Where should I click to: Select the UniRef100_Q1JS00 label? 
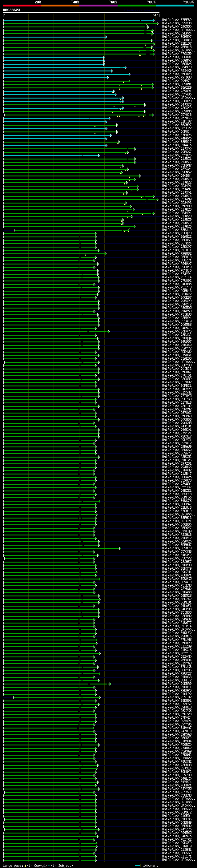pos(177,149)
